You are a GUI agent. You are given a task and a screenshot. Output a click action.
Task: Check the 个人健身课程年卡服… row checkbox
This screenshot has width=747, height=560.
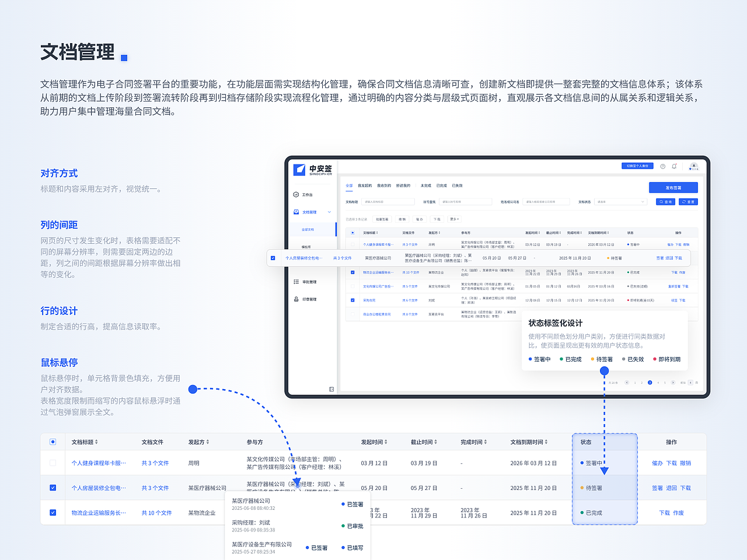(x=53, y=463)
